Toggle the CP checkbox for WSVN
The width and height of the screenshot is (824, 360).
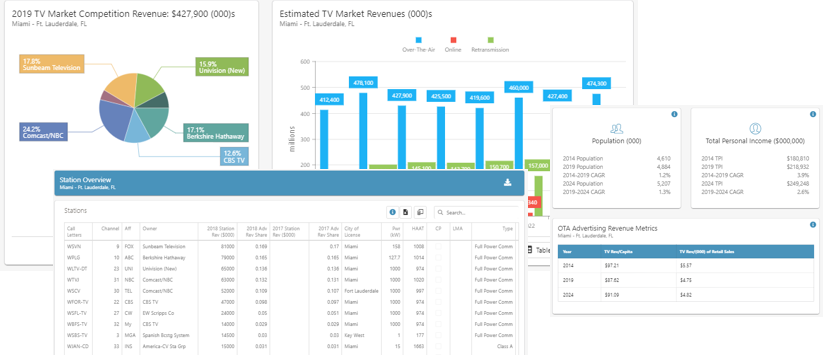pos(438,246)
